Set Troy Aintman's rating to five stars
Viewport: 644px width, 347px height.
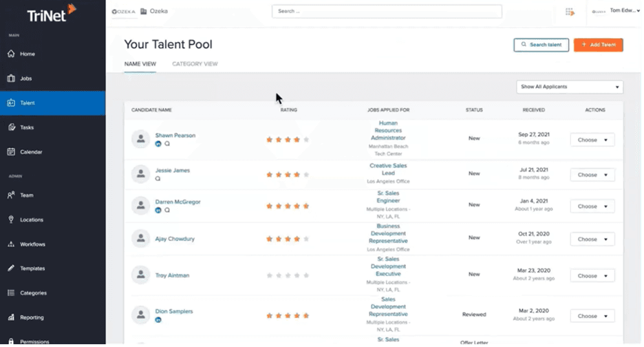[306, 275]
